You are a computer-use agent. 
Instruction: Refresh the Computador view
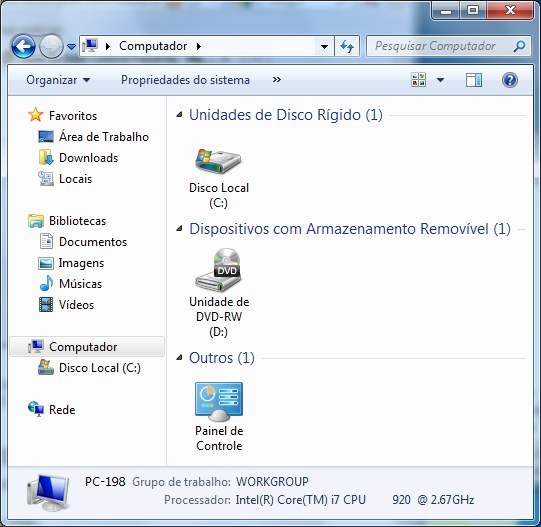click(x=347, y=46)
